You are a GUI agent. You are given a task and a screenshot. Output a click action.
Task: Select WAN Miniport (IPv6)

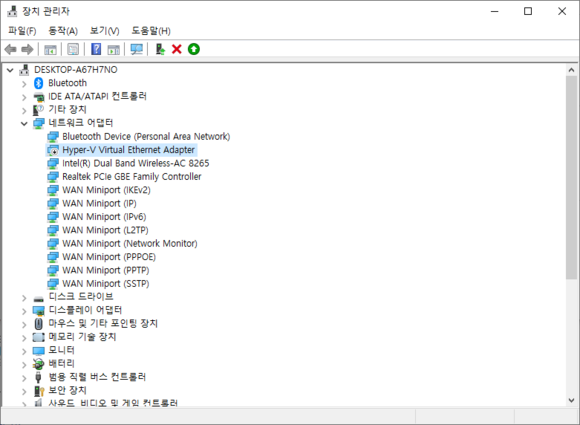pos(104,217)
